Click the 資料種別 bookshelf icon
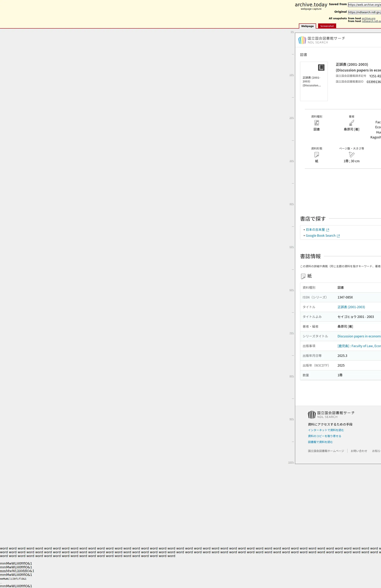This screenshot has height=588, width=381. pyautogui.click(x=317, y=123)
